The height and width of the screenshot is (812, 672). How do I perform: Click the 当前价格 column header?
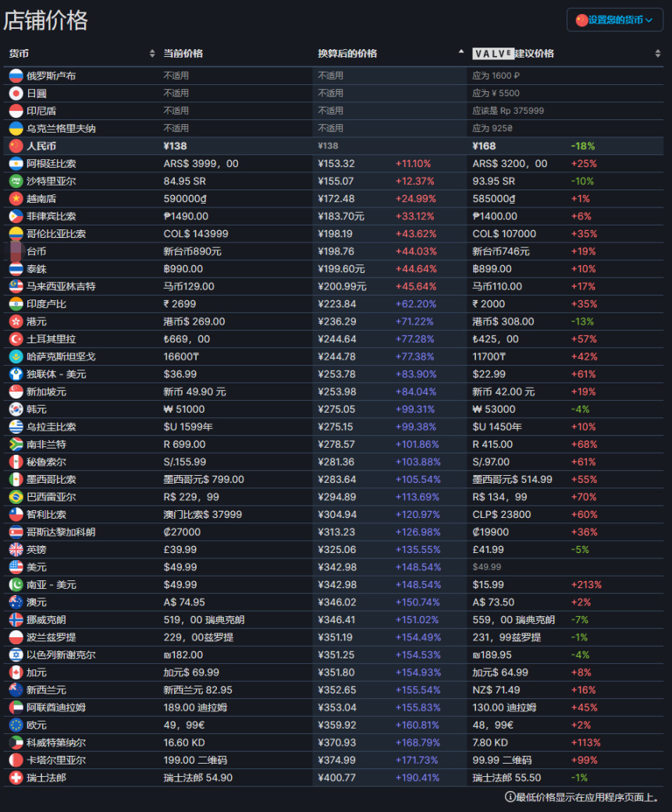coord(183,54)
